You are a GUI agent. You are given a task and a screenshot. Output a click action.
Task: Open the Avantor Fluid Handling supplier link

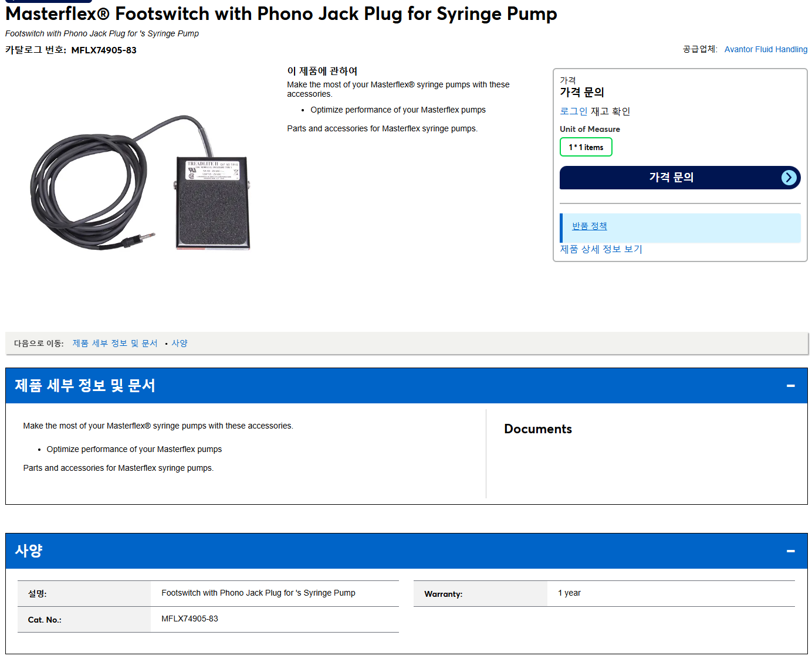(766, 49)
